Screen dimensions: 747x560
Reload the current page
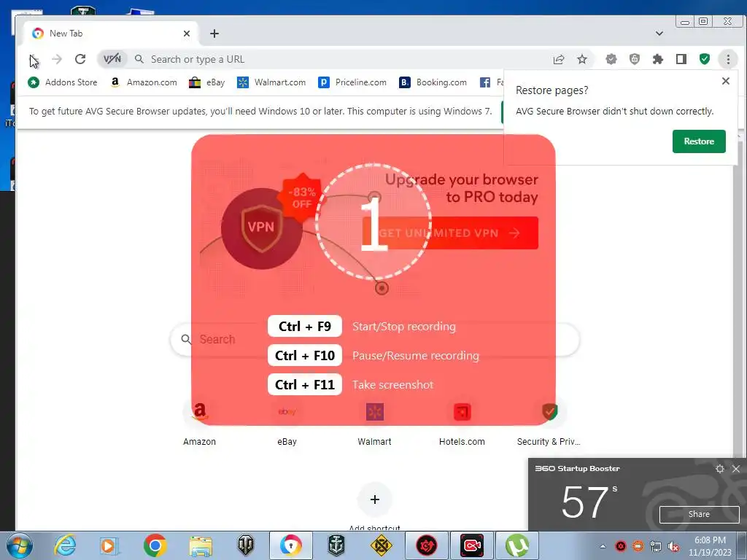tap(80, 59)
